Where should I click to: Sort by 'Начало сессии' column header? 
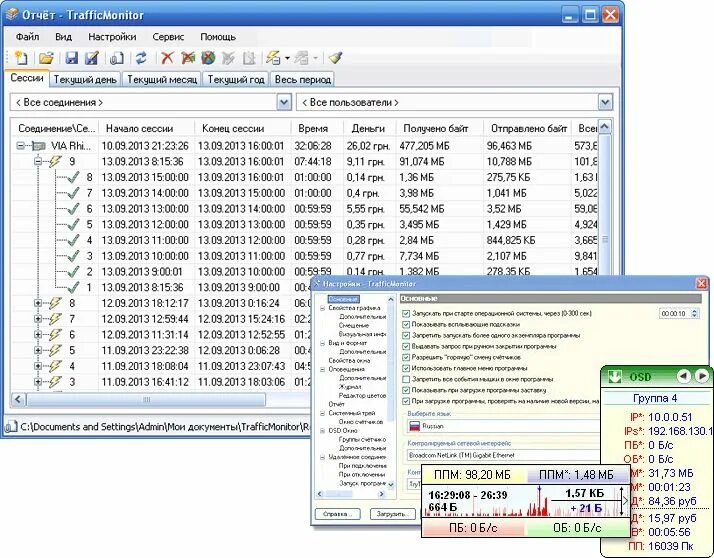coord(146,128)
